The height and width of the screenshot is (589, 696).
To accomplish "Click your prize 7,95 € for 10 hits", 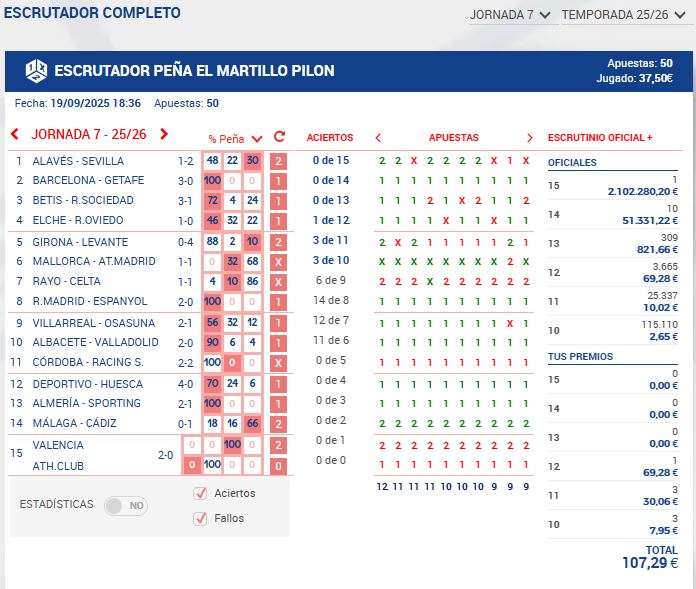I will pos(664,530).
